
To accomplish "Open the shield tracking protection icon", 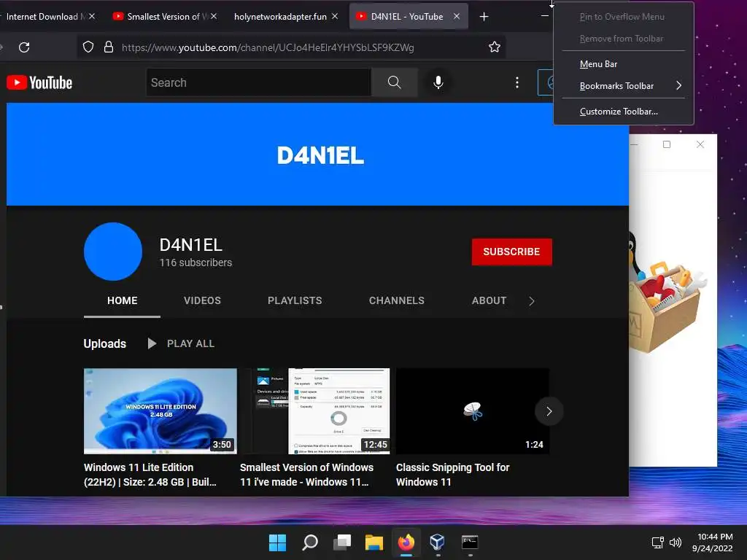I will [x=88, y=47].
